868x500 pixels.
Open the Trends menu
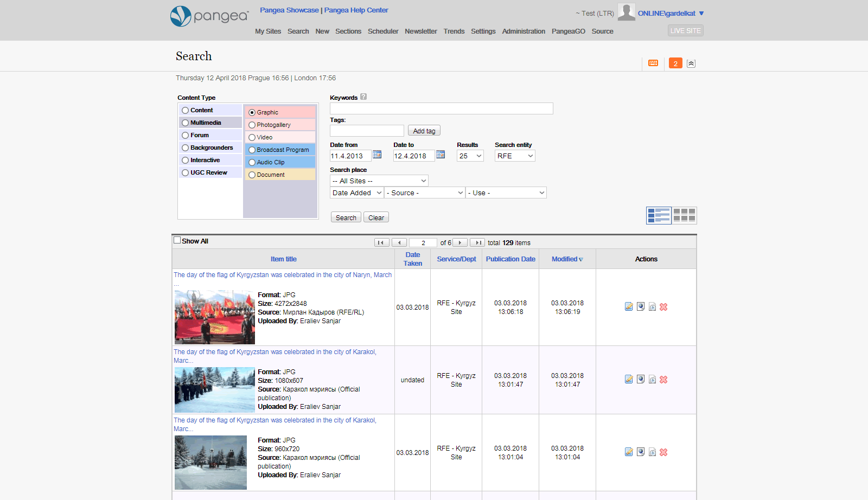click(454, 31)
